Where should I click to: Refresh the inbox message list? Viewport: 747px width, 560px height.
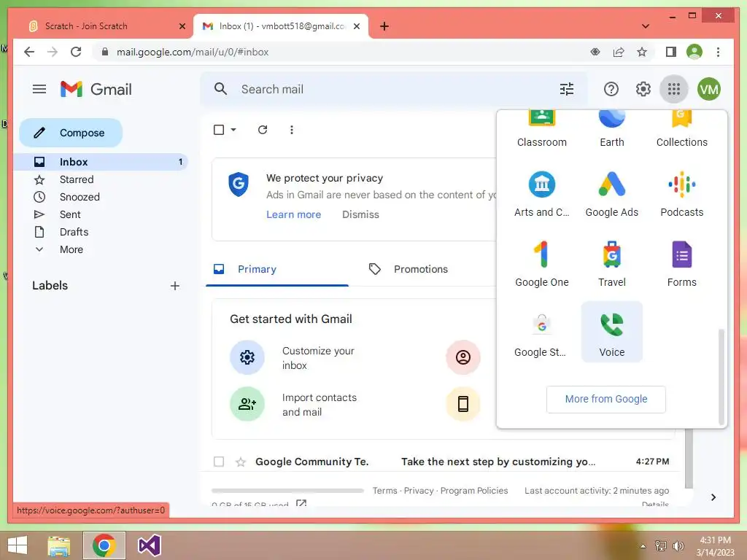coord(263,130)
